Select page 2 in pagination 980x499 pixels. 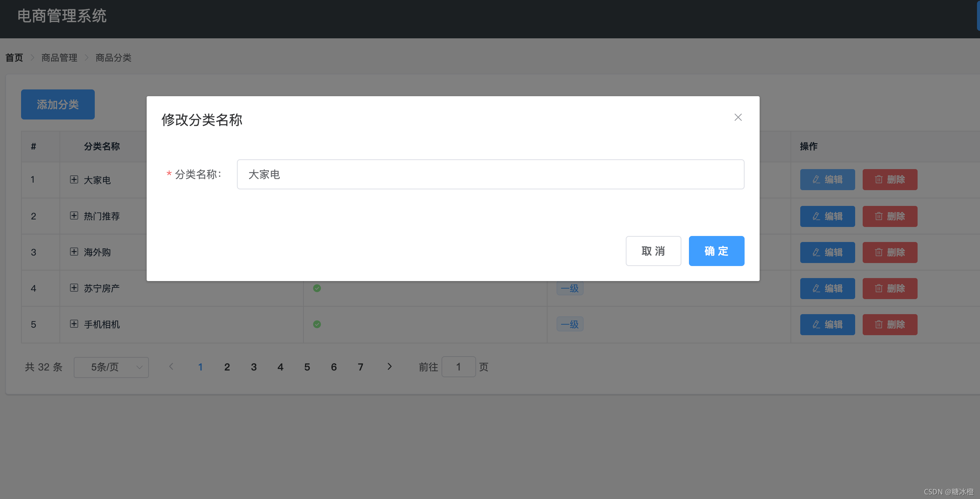click(x=227, y=367)
